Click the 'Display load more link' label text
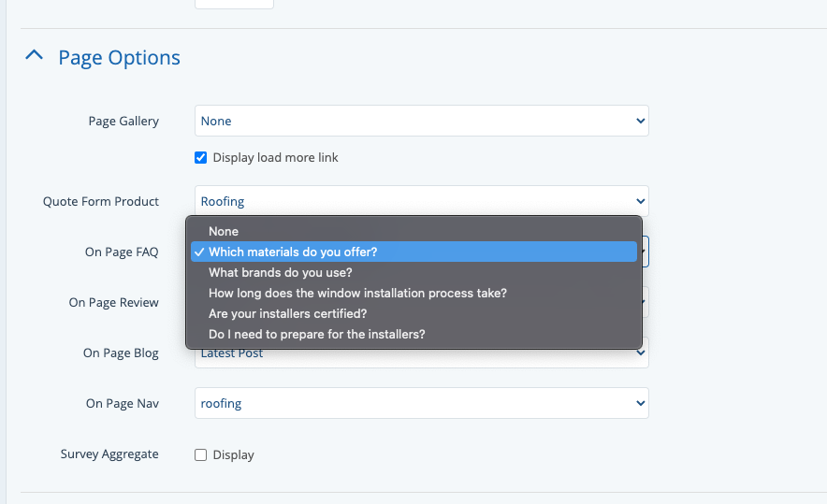This screenshot has height=504, width=827. (275, 157)
